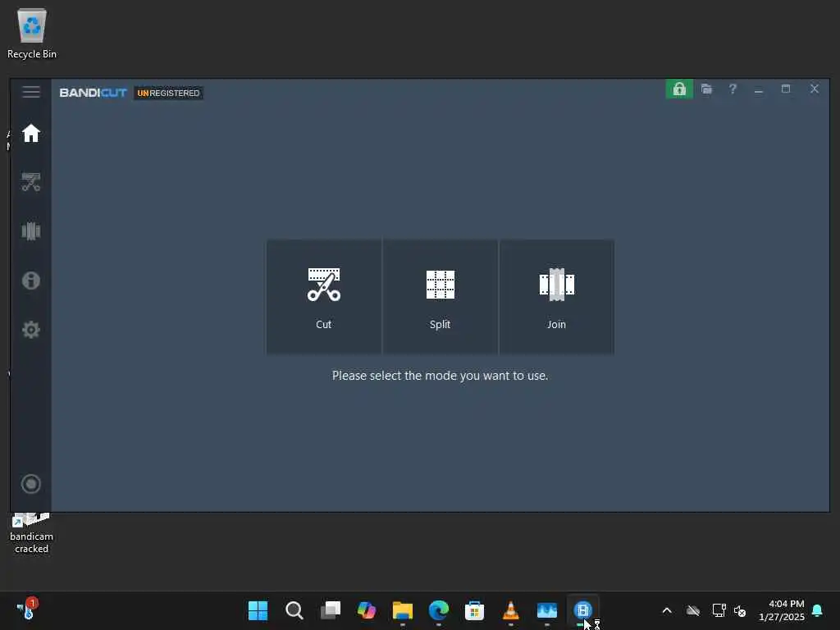Image resolution: width=840 pixels, height=630 pixels.
Task: Click the UNREGISTERED badge
Action: [x=168, y=93]
